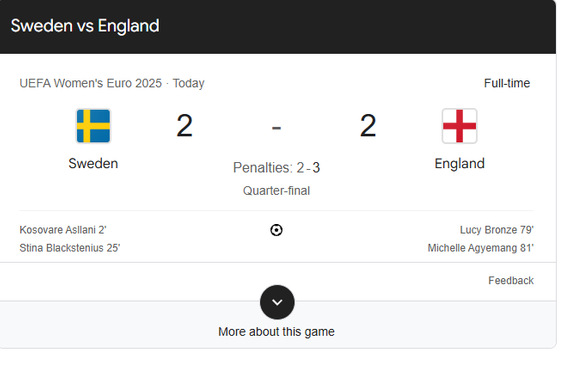Image resolution: width=561 pixels, height=380 pixels.
Task: Click Sweden's score of 2
Action: pos(185,126)
